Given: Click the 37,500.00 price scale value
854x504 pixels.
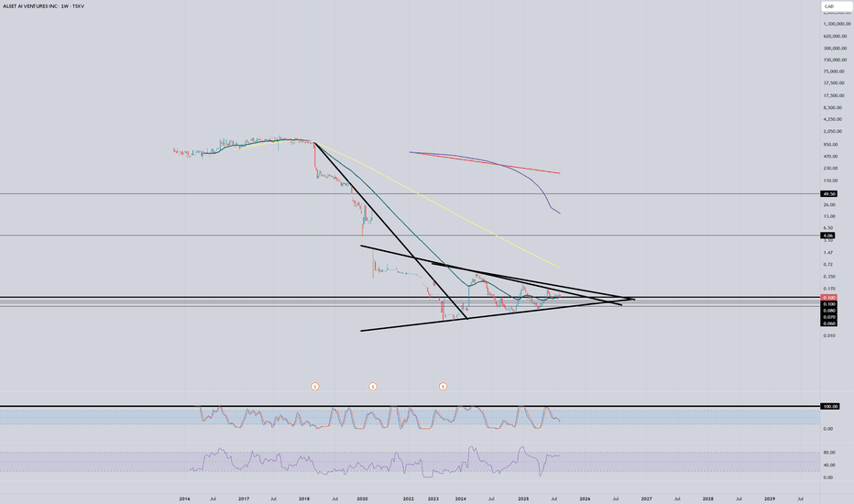Looking at the screenshot, I should [x=834, y=83].
